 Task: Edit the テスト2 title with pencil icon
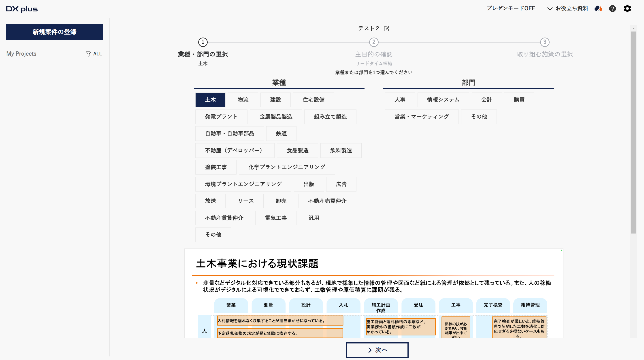pyautogui.click(x=386, y=29)
